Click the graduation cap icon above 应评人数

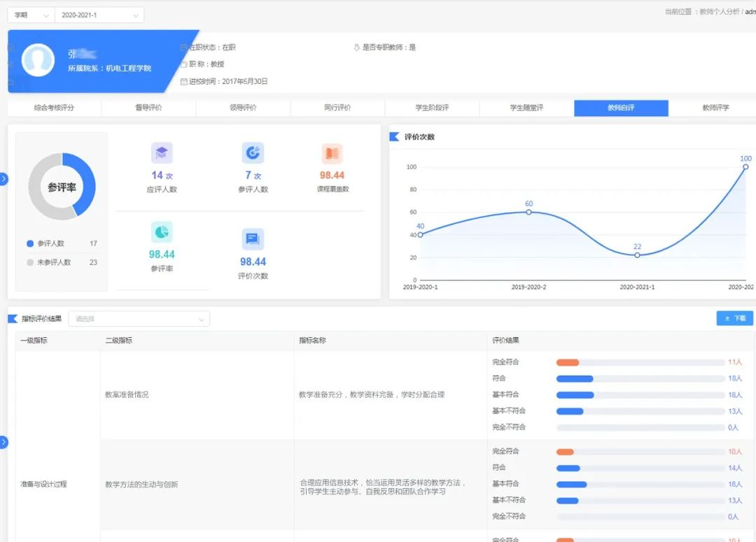click(x=162, y=153)
